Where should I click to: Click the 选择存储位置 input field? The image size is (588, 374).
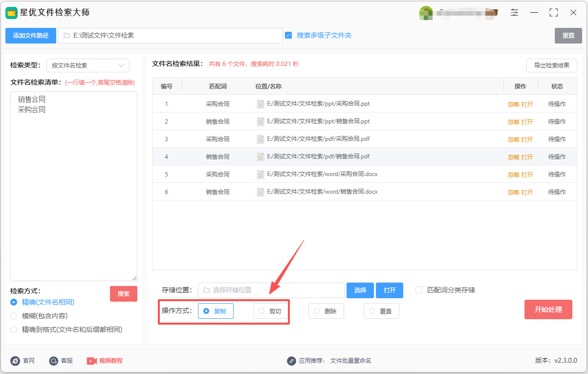tap(271, 290)
